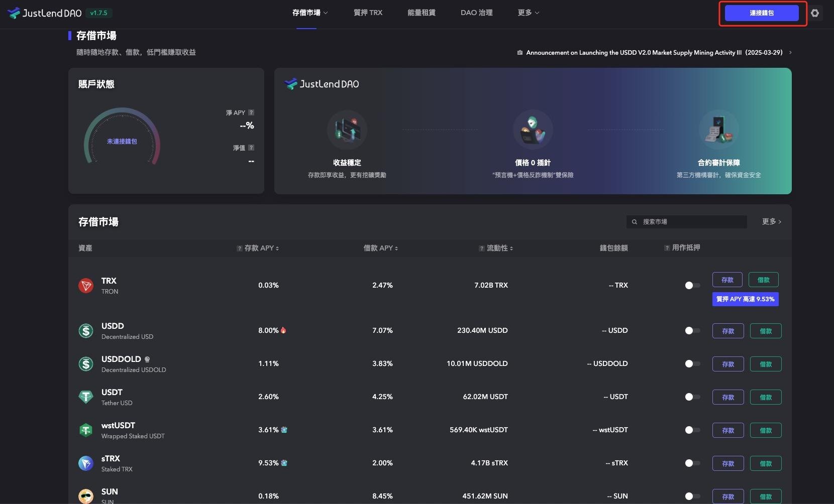Click 存款 button in USDD row
This screenshot has width=834, height=504.
(728, 331)
